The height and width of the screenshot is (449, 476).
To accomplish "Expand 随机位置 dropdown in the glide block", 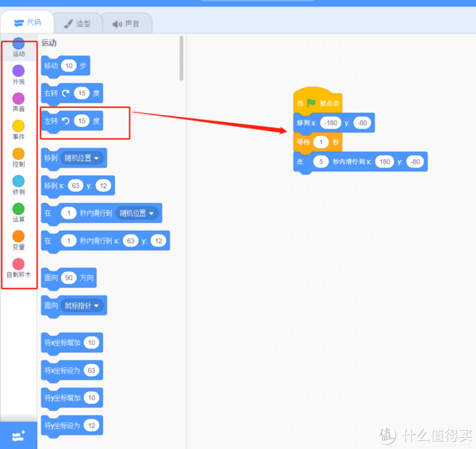I will 137,213.
